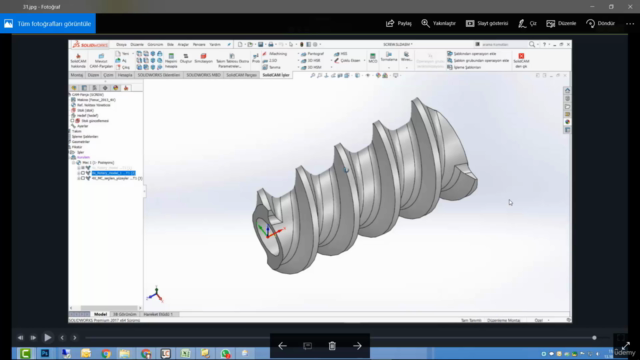Toggle checkbox of 4X_MC_seçilen_yüzeyler operation
The height and width of the screenshot is (360, 640).
(83, 178)
